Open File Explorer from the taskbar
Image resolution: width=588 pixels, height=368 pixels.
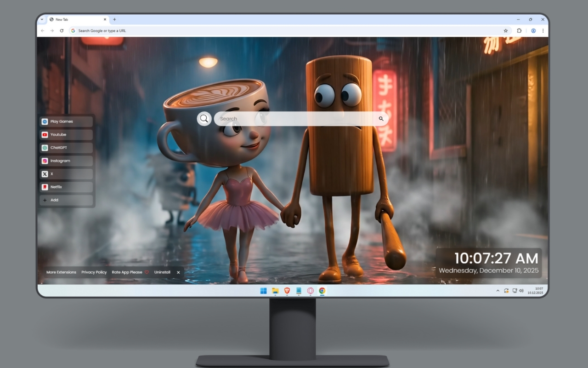pos(275,291)
